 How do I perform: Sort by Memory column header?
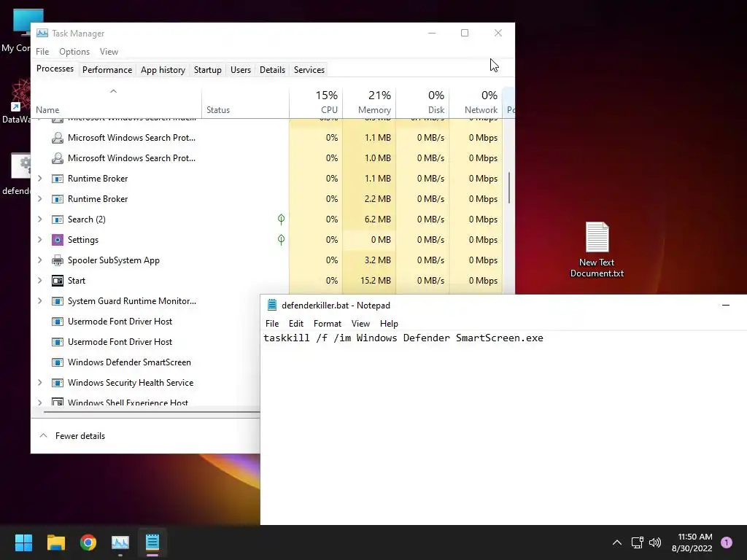[369, 102]
